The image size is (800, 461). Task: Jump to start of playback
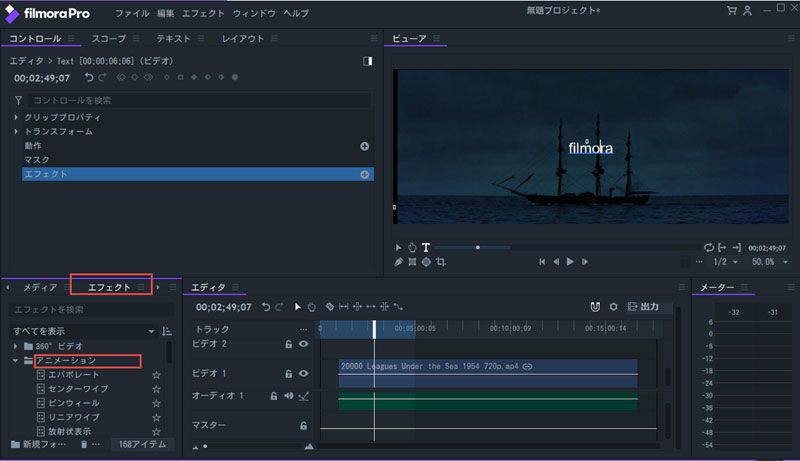(542, 262)
